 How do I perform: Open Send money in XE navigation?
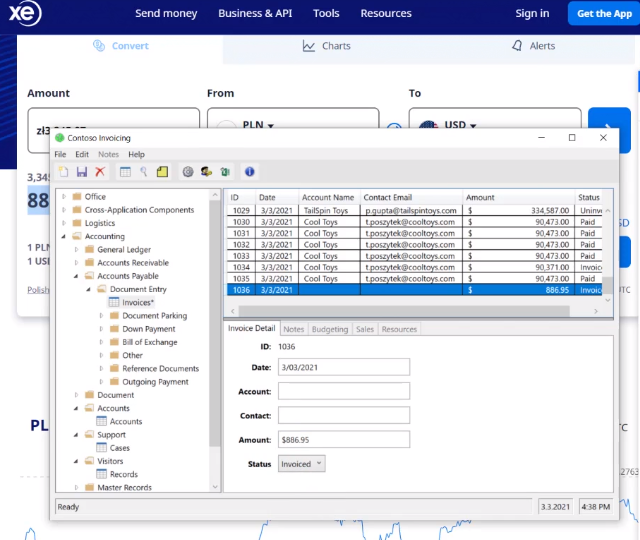[x=166, y=13]
